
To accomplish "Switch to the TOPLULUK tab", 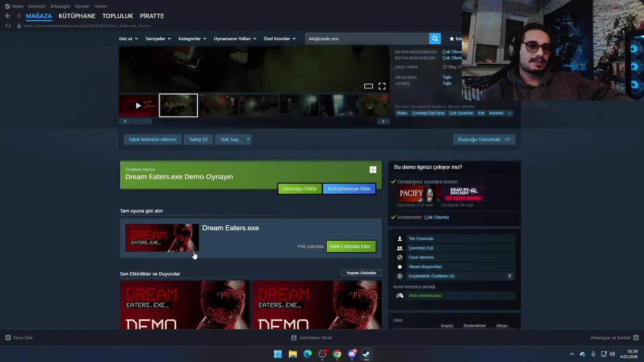I will click(118, 16).
